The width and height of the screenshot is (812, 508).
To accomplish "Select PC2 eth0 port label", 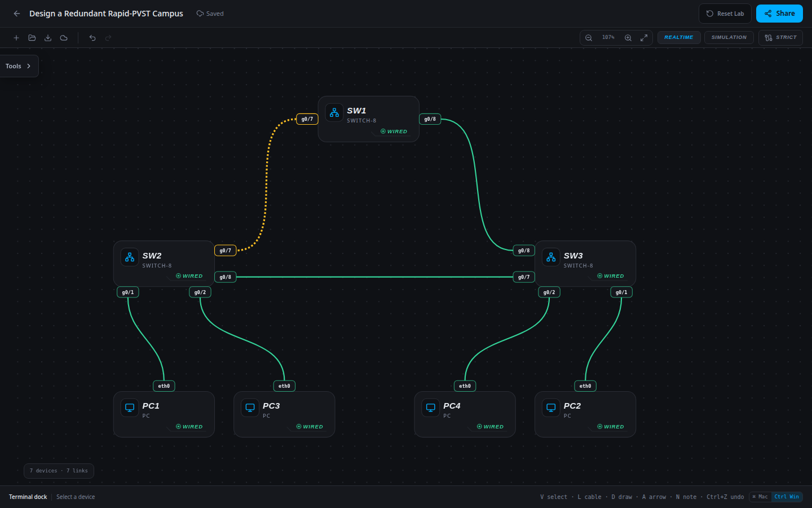I will pyautogui.click(x=585, y=386).
